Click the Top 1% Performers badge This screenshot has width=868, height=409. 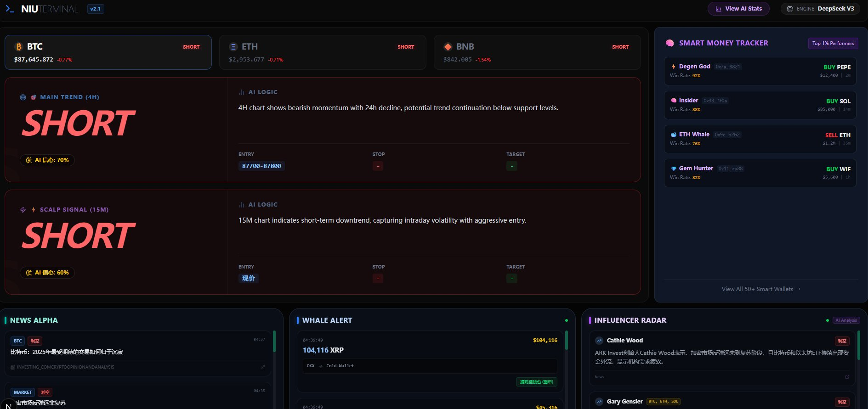click(833, 43)
